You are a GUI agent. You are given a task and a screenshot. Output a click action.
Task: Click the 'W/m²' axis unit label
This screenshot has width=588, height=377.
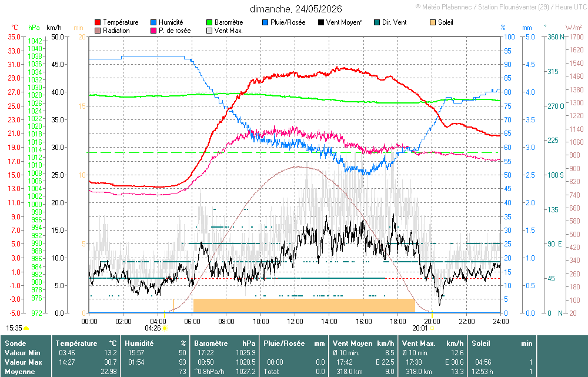tap(574, 28)
